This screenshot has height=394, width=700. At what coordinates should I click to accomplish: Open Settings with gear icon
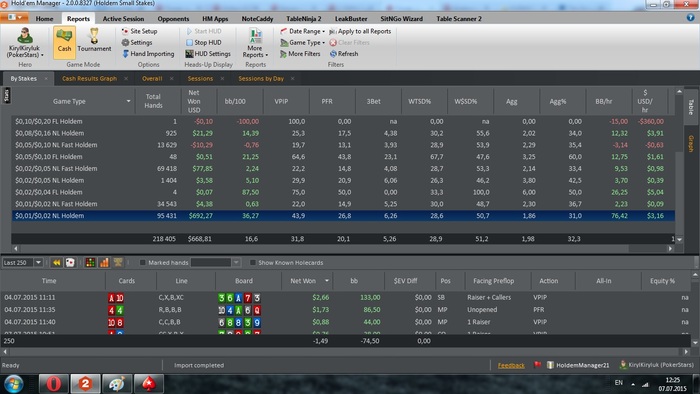coord(137,42)
